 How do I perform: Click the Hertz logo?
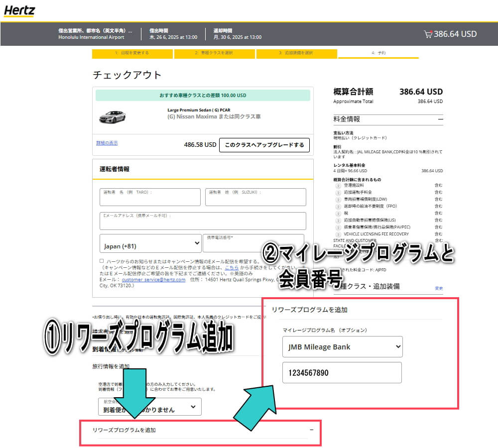(19, 10)
